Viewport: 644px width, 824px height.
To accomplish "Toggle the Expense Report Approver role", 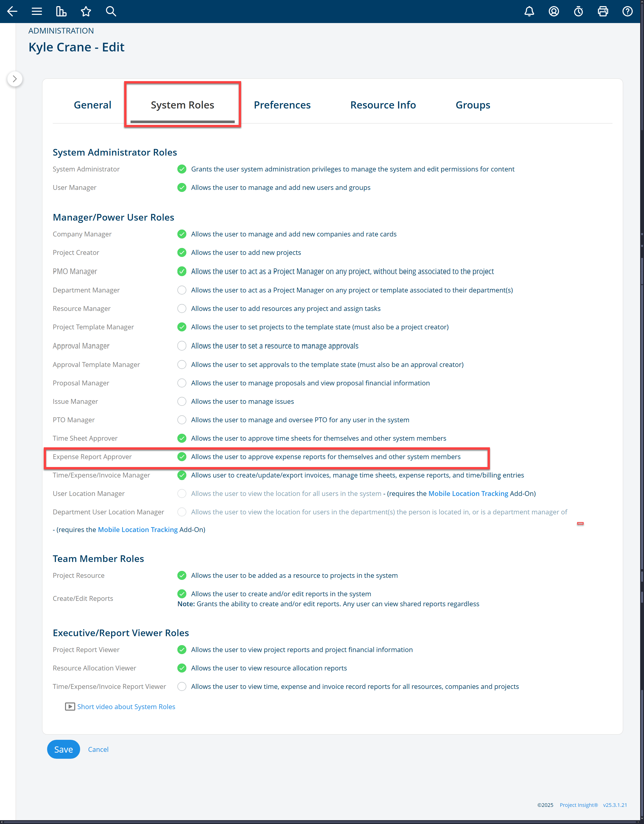I will (x=182, y=457).
